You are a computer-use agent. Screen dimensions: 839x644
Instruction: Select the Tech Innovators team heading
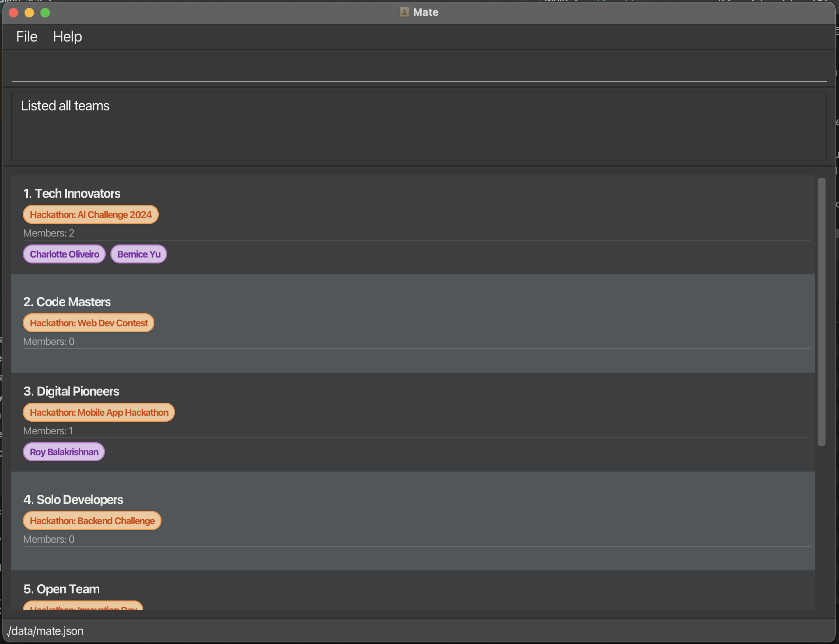[72, 193]
